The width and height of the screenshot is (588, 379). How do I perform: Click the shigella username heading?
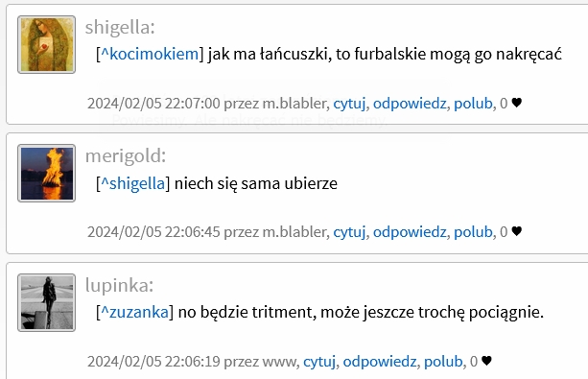[120, 28]
